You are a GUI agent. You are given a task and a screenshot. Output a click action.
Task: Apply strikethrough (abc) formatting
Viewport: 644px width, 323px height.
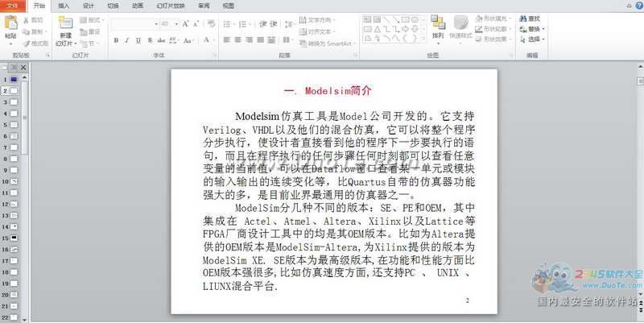click(x=161, y=40)
